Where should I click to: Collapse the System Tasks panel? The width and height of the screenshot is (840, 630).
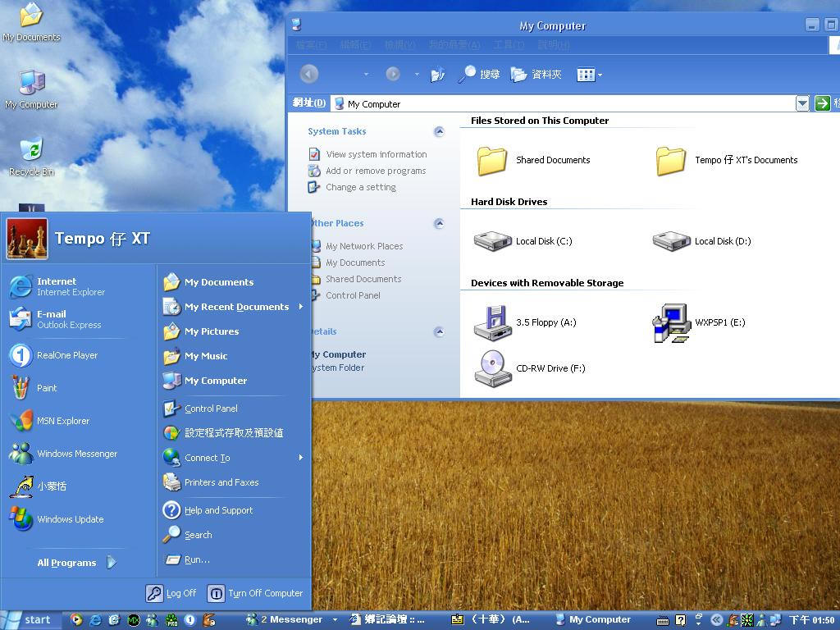tap(440, 131)
